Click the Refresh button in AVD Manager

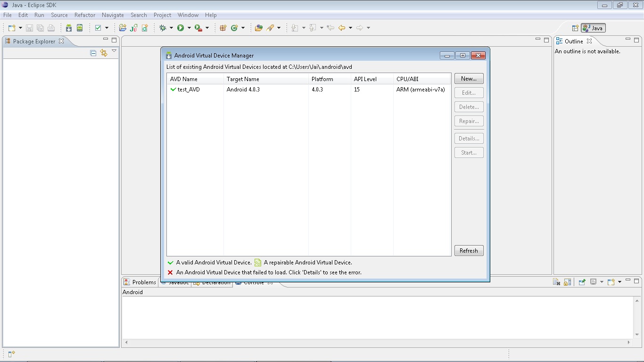(x=469, y=251)
